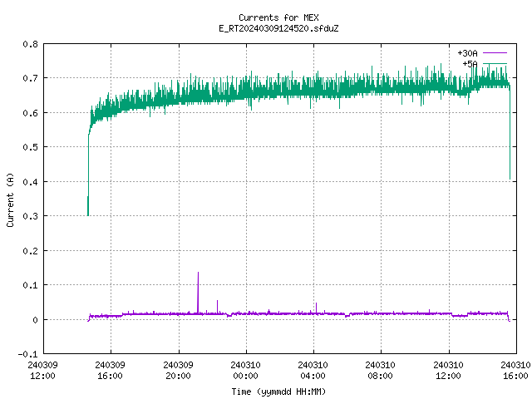
Task: Click the tallest purple +30A current spike
Action: point(198,292)
